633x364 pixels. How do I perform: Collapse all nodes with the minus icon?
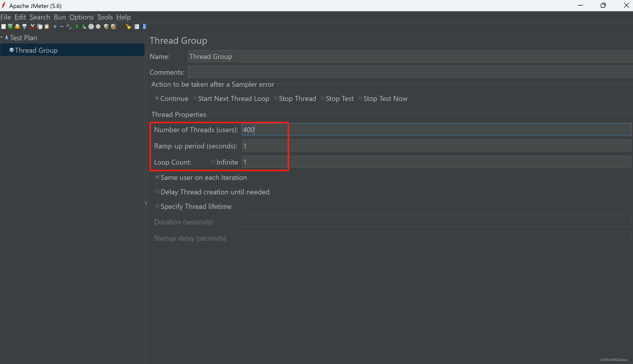coord(62,26)
